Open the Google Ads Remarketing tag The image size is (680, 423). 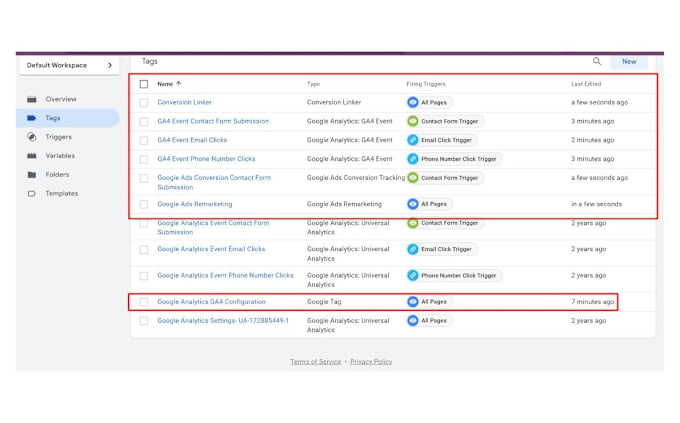pyautogui.click(x=194, y=204)
